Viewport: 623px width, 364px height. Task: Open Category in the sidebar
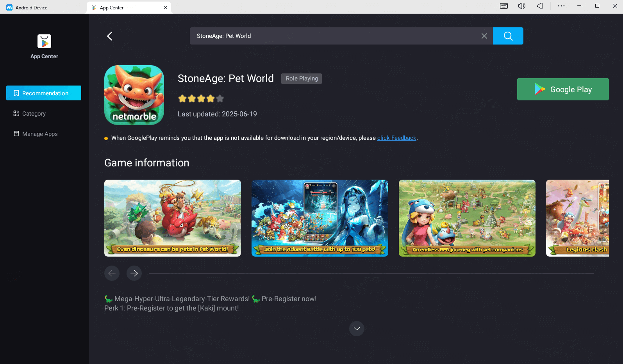[30, 114]
